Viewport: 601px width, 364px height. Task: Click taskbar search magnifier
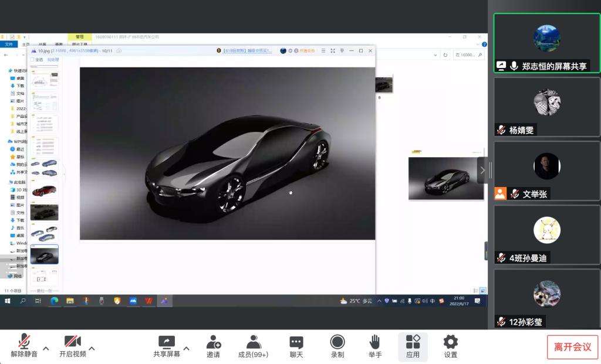[x=23, y=301]
